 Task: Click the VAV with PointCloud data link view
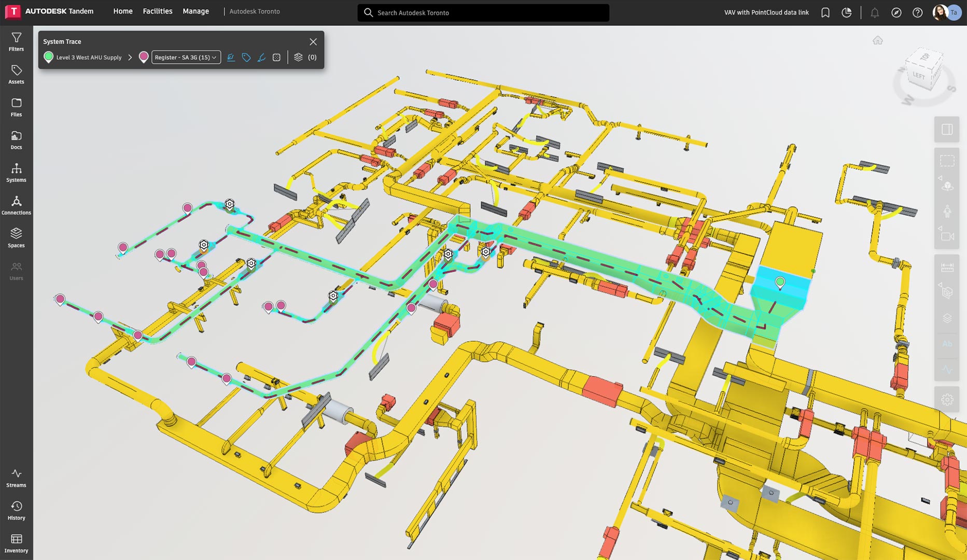[766, 12]
